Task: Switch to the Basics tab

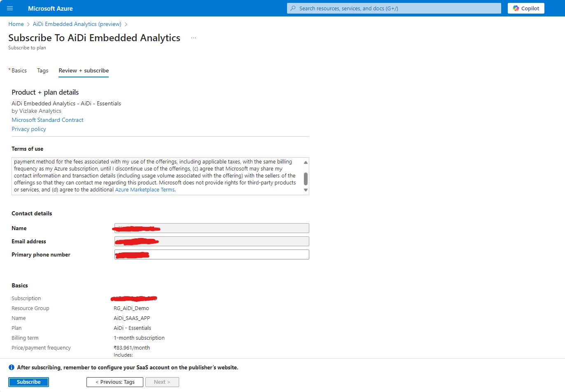Action: pyautogui.click(x=19, y=70)
